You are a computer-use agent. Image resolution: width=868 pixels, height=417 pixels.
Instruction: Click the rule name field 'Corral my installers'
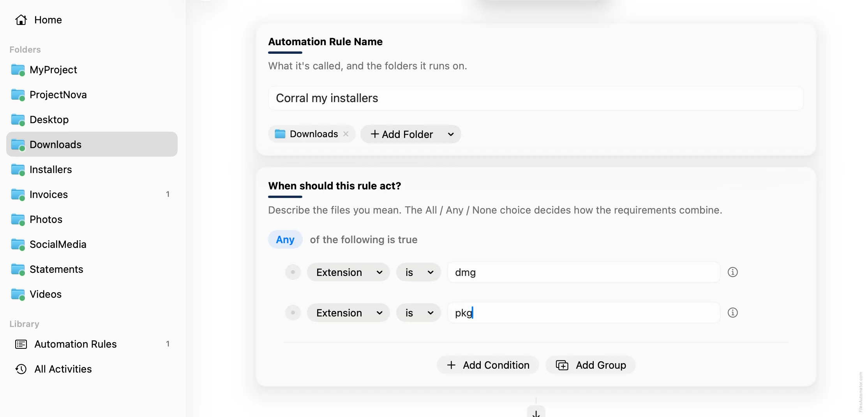click(x=536, y=98)
